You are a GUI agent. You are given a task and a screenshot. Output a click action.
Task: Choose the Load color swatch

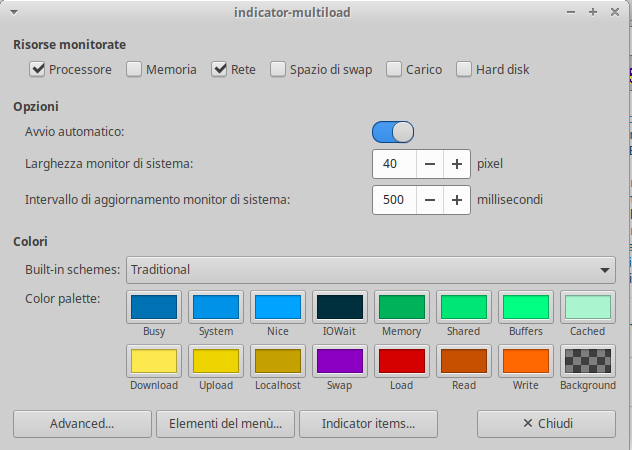[402, 361]
